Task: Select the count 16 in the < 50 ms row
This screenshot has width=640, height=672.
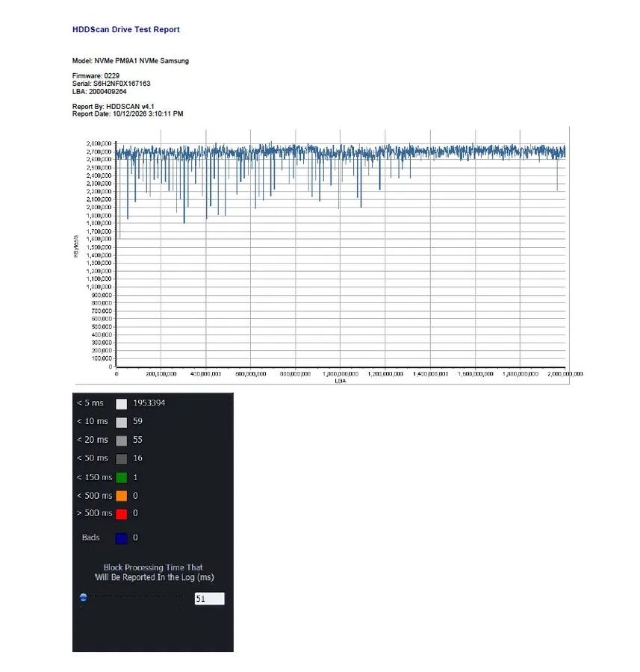Action: pos(137,458)
